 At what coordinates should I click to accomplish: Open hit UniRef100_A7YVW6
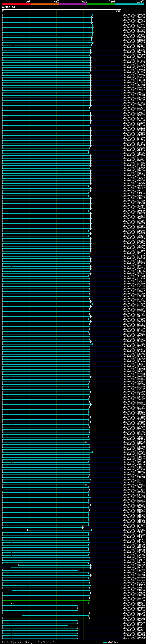click(134, 344)
